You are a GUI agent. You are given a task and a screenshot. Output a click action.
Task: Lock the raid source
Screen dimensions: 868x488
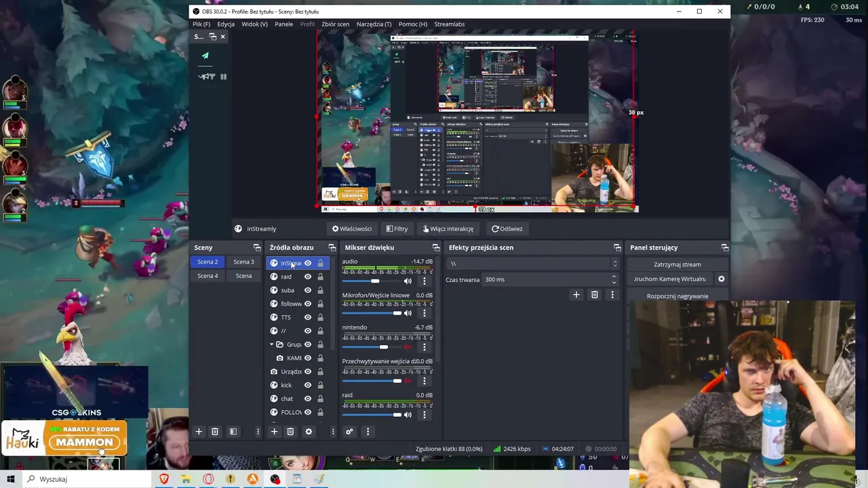[320, 277]
